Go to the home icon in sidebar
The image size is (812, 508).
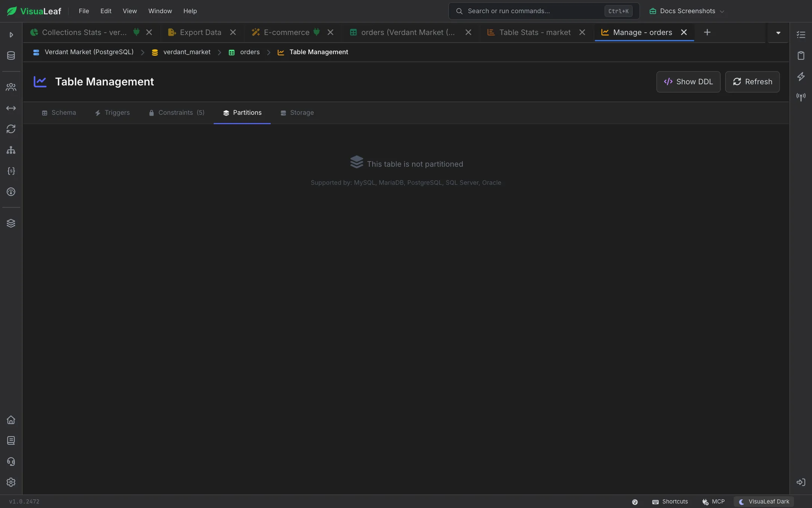pos(11,420)
